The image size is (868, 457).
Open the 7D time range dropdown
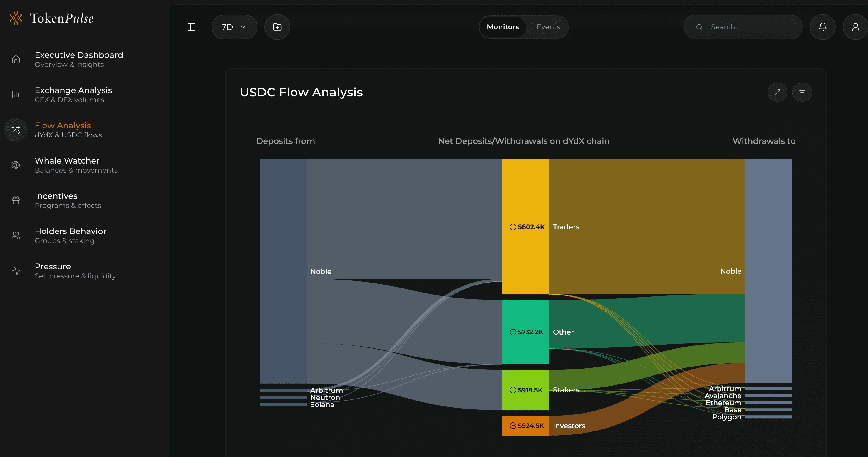[x=234, y=27]
